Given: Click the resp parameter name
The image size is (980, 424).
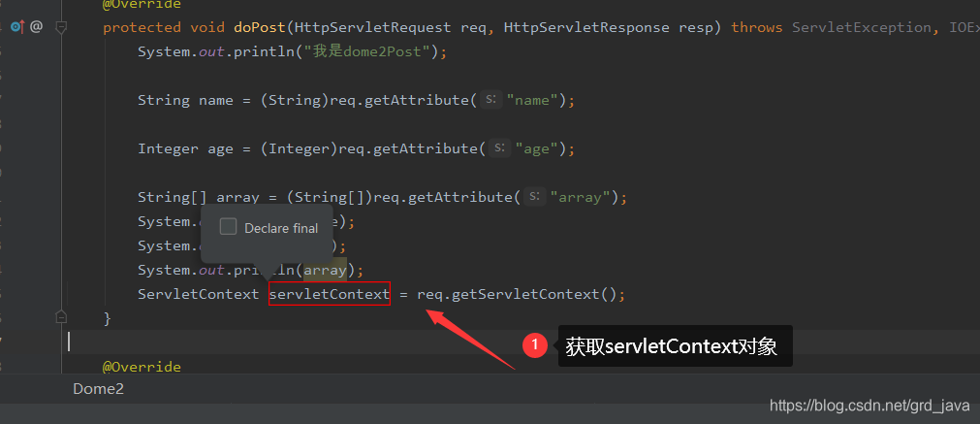Looking at the screenshot, I should pyautogui.click(x=696, y=27).
